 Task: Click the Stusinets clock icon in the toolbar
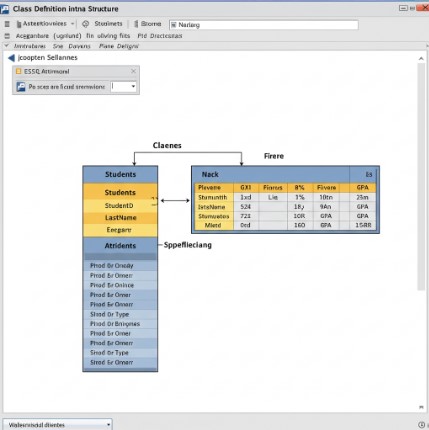pyautogui.click(x=86, y=24)
